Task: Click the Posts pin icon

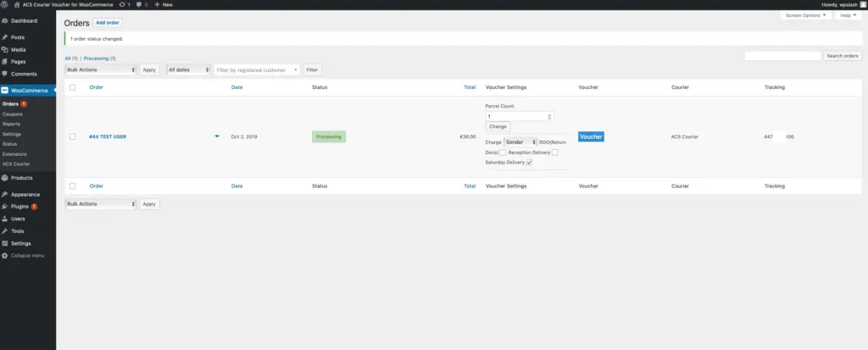Action: tap(4, 37)
